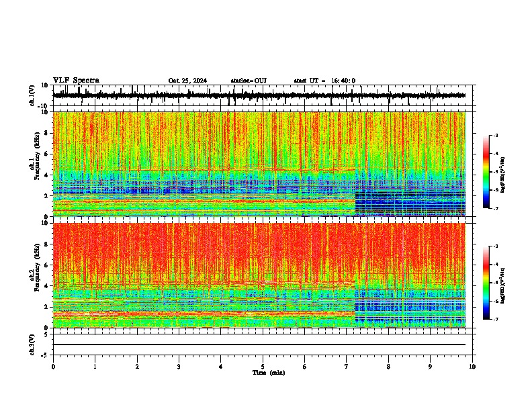This screenshot has height=411, width=532.
Task: Click the ch.2 color scale log(PSD) unit label
Action: [x=503, y=285]
